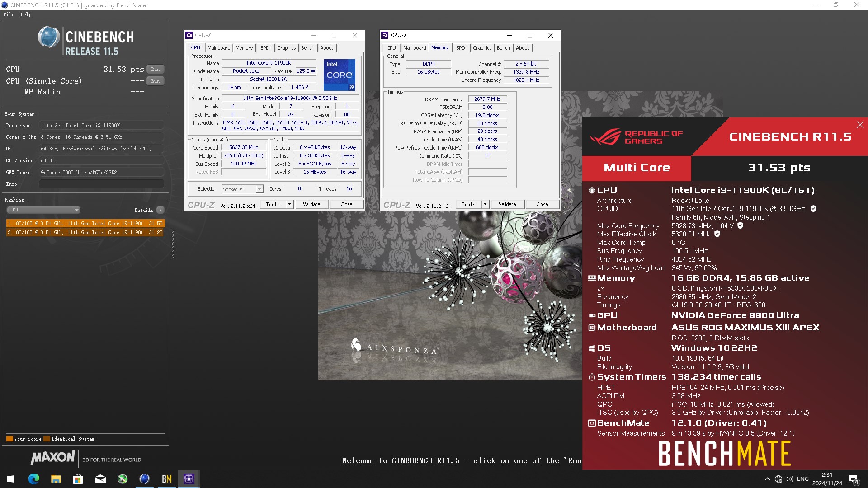Open Mail app from the taskbar

(x=100, y=479)
